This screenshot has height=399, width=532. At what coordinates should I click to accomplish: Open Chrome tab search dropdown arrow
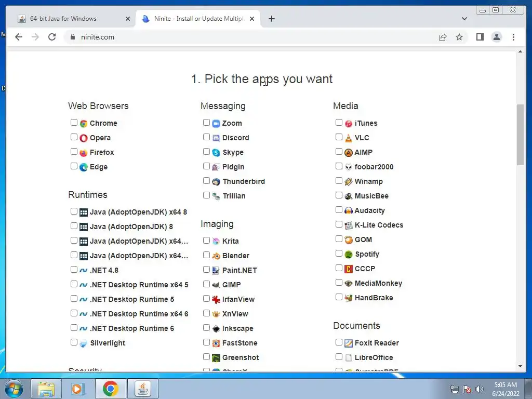click(x=464, y=19)
